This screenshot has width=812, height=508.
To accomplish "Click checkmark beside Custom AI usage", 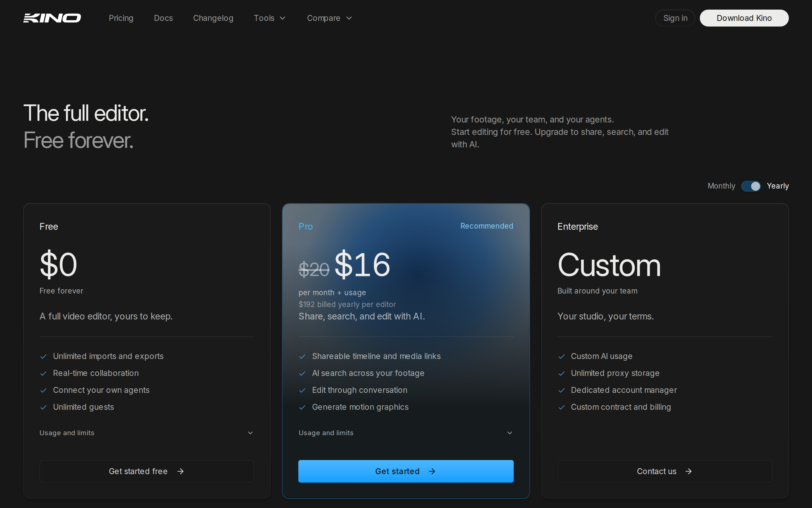I will coord(561,356).
